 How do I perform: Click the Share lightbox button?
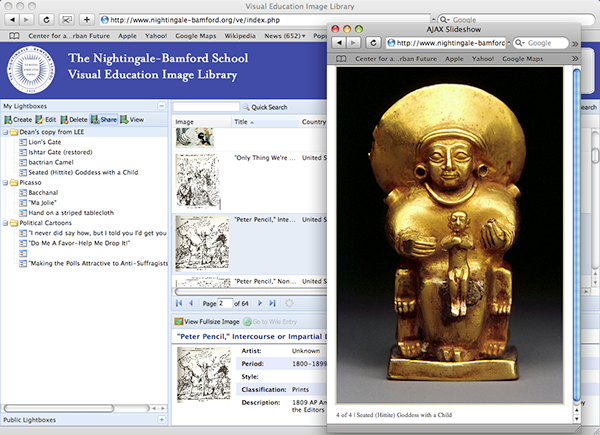(x=104, y=120)
